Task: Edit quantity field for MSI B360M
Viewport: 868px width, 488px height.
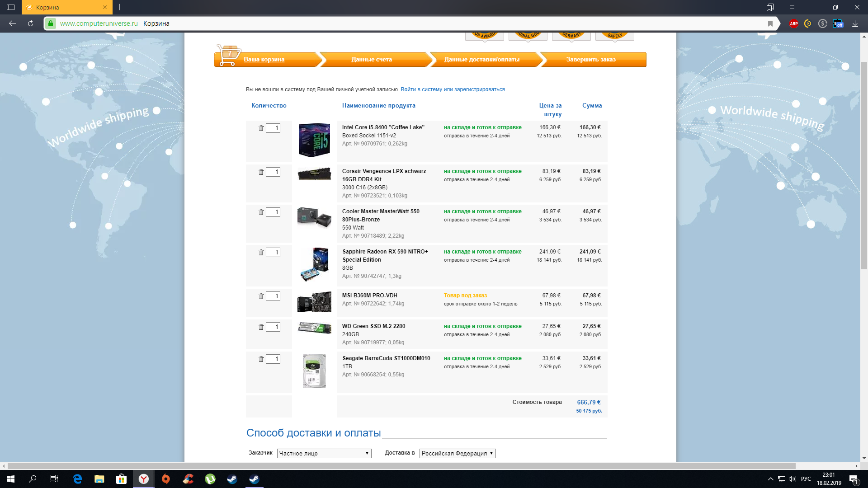Action: 273,296
